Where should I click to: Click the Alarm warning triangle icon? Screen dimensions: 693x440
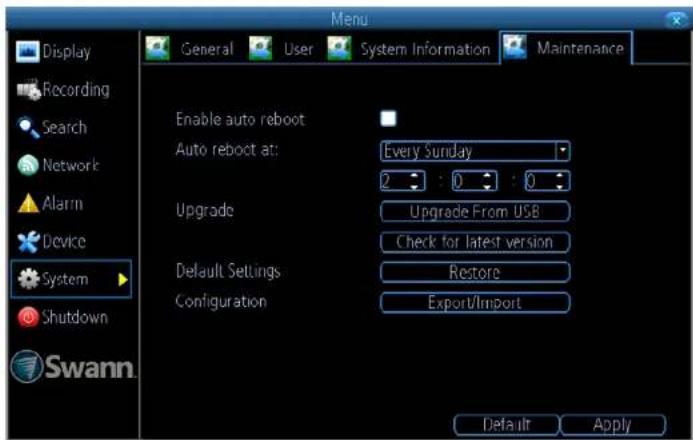point(28,204)
